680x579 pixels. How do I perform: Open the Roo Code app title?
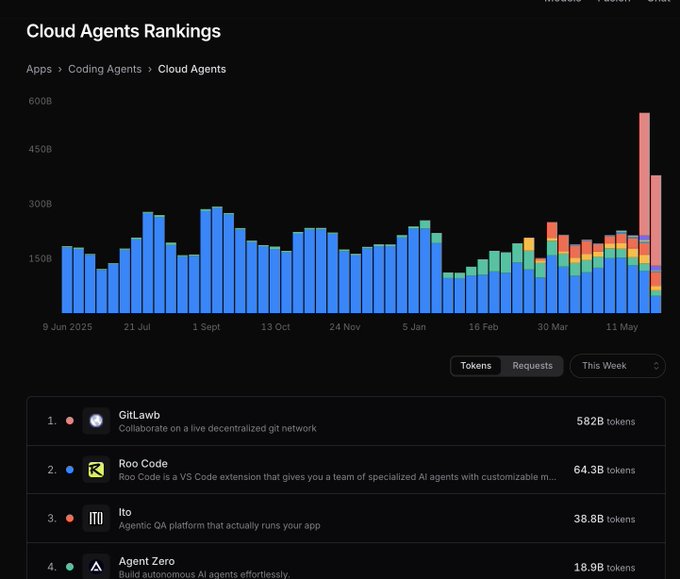pos(143,464)
